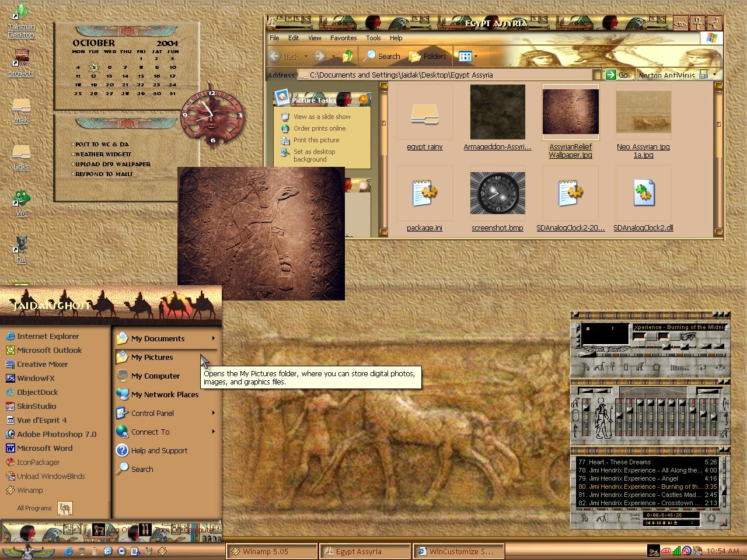
Task: Open the Talisman Desktop shortcut icon
Action: (21, 20)
